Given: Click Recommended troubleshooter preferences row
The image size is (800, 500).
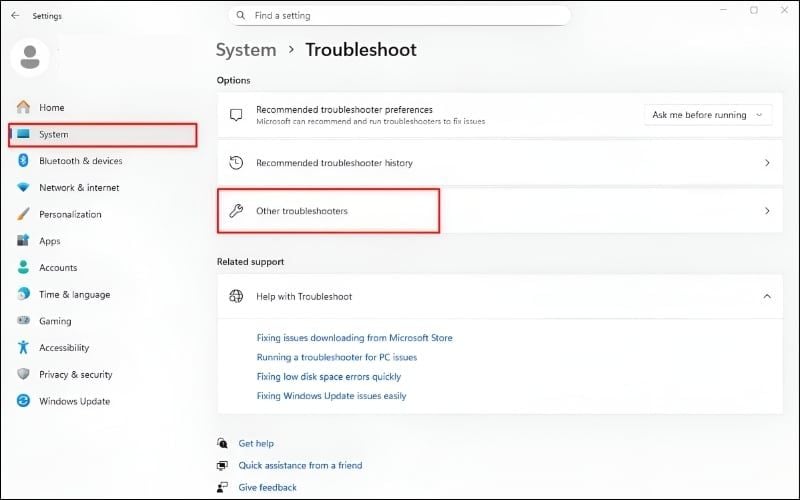Looking at the screenshot, I should coord(500,115).
